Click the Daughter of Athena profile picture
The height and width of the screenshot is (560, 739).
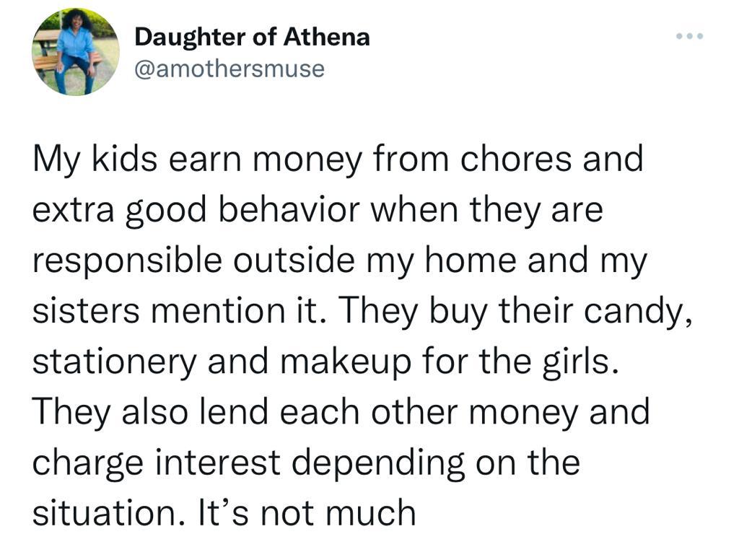76,51
